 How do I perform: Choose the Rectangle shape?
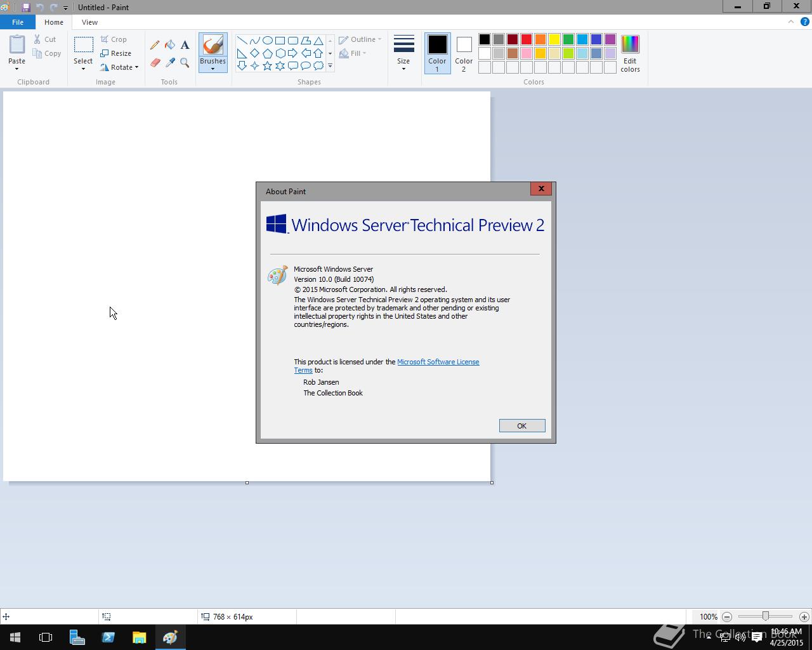pyautogui.click(x=280, y=41)
